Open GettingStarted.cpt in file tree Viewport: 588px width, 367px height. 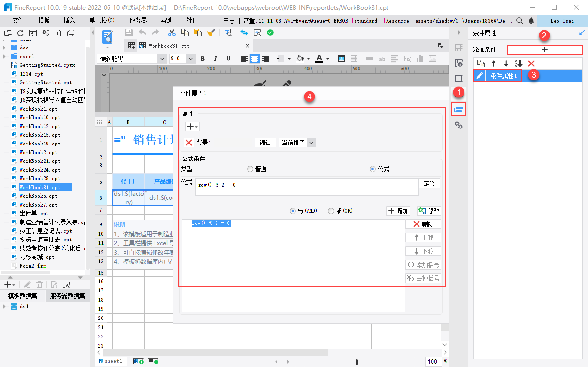pos(46,82)
